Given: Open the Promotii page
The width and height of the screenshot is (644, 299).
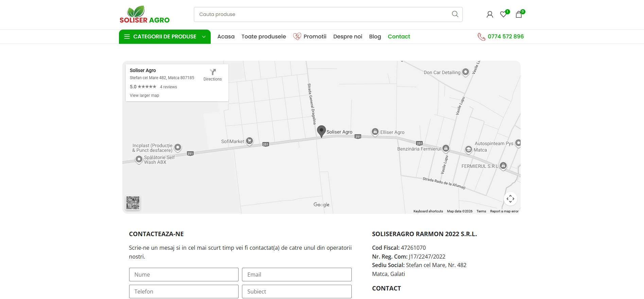Looking at the screenshot, I should pyautogui.click(x=314, y=37).
